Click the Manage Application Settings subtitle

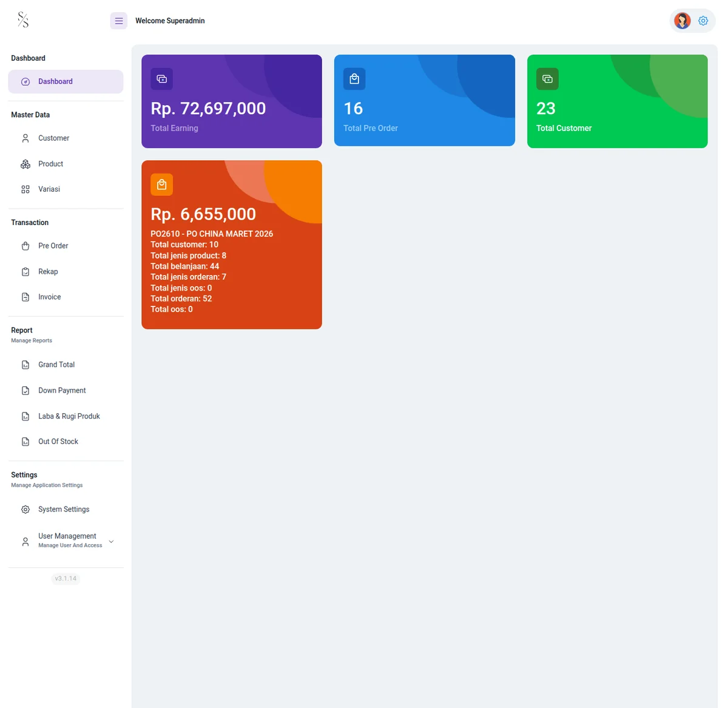[x=47, y=485]
